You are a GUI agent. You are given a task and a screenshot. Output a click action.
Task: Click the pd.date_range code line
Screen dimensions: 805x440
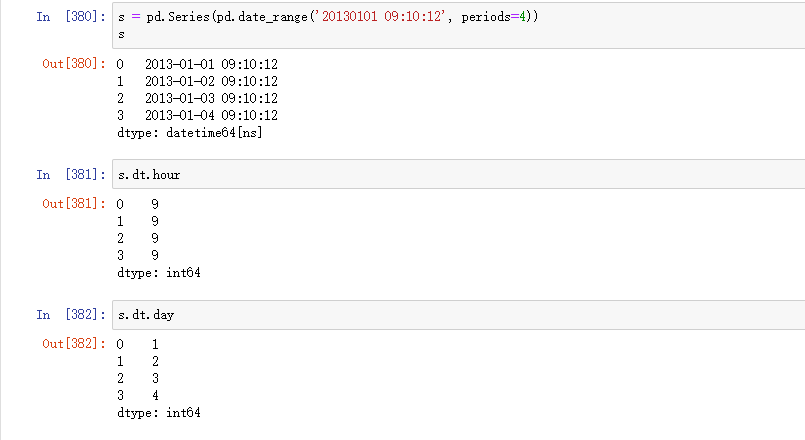coord(330,17)
